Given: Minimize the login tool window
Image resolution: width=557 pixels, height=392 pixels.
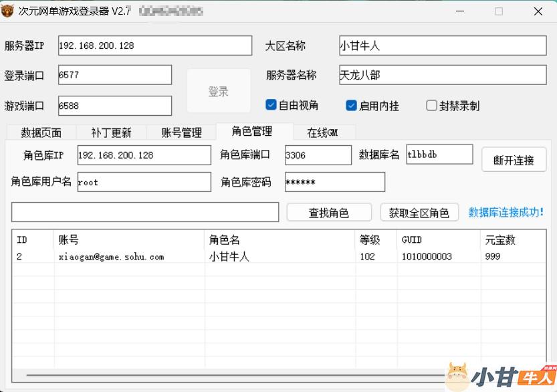Looking at the screenshot, I should pos(460,11).
